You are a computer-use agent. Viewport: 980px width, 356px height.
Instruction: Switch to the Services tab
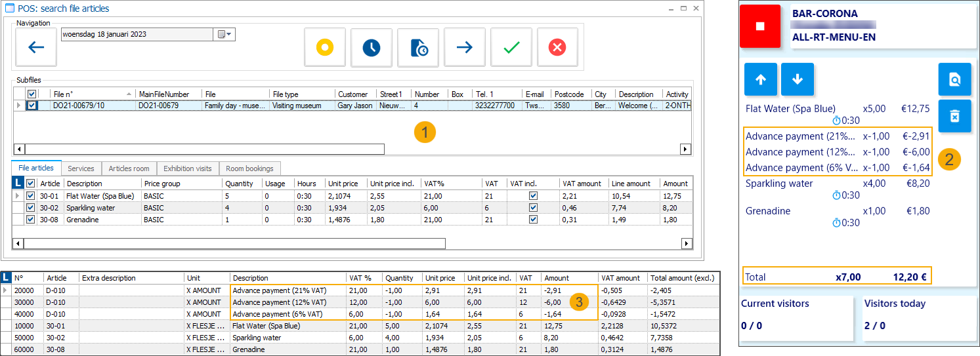pos(81,168)
